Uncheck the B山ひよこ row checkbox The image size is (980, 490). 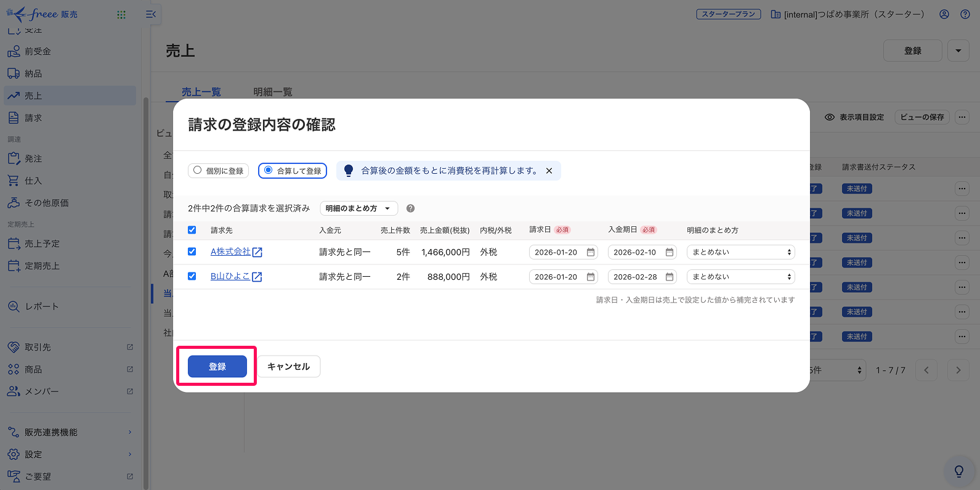(192, 276)
